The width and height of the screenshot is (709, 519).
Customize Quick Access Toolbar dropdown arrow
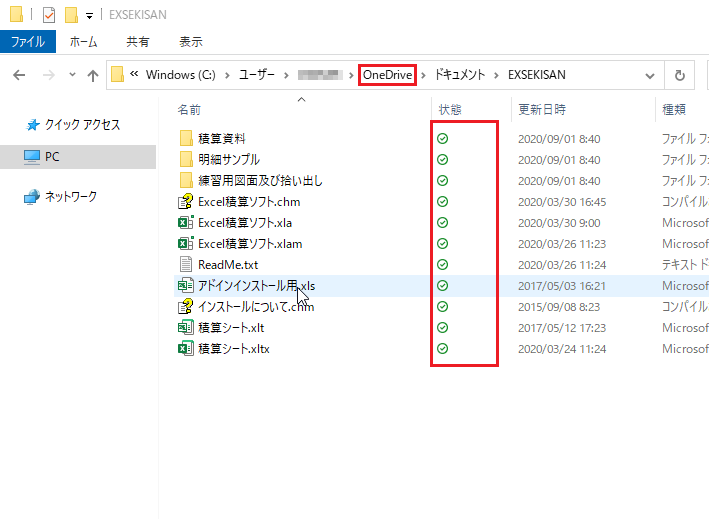click(x=89, y=16)
